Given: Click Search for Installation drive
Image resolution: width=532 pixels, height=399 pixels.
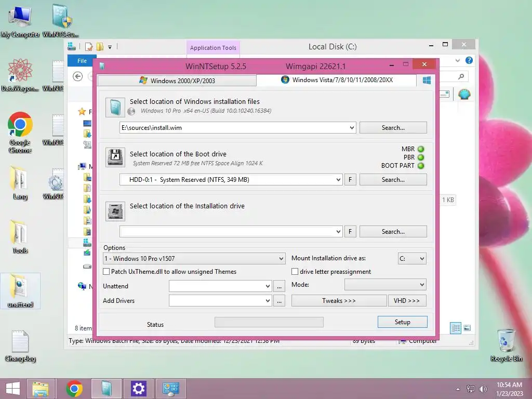Looking at the screenshot, I should [x=393, y=231].
